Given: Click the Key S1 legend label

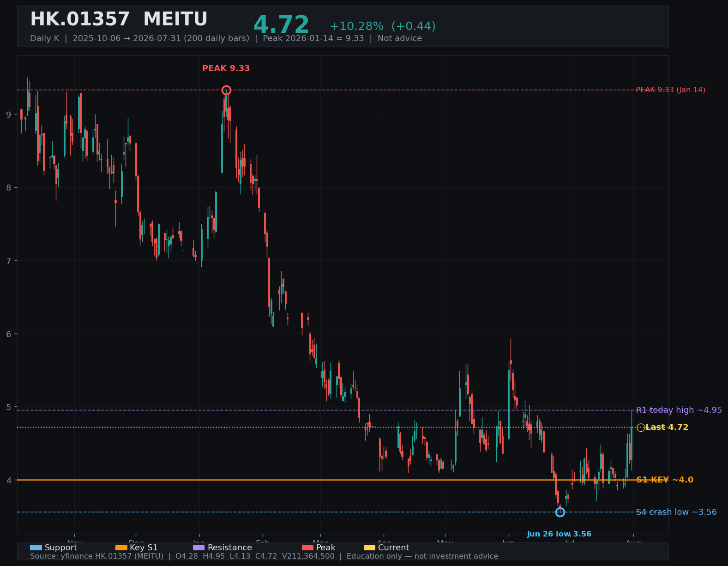Looking at the screenshot, I should pos(144,548).
